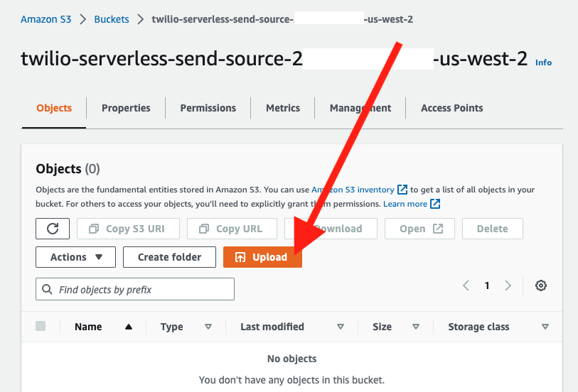The image size is (578, 392).
Task: Open the Learn more link
Action: pyautogui.click(x=405, y=204)
